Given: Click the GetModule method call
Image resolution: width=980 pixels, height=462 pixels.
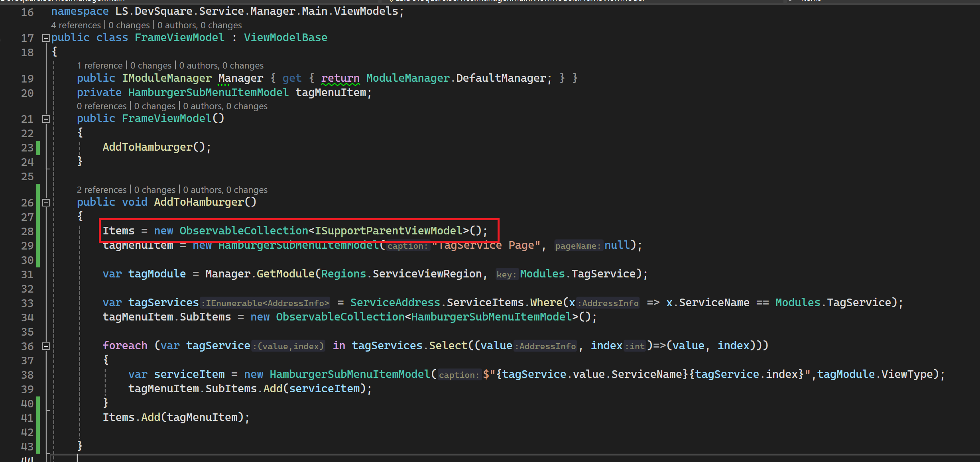Looking at the screenshot, I should point(285,274).
